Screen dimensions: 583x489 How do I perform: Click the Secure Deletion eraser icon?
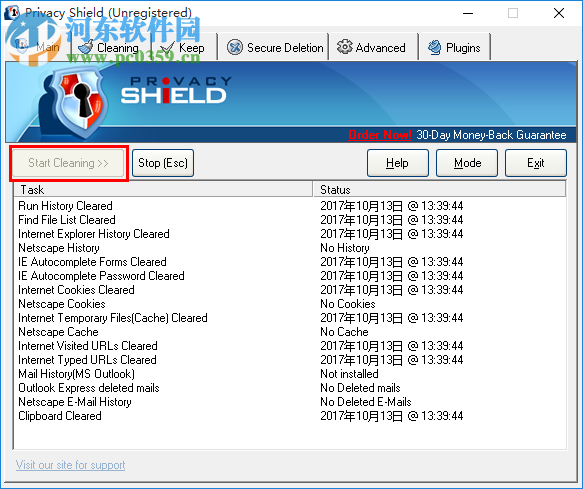(x=235, y=47)
